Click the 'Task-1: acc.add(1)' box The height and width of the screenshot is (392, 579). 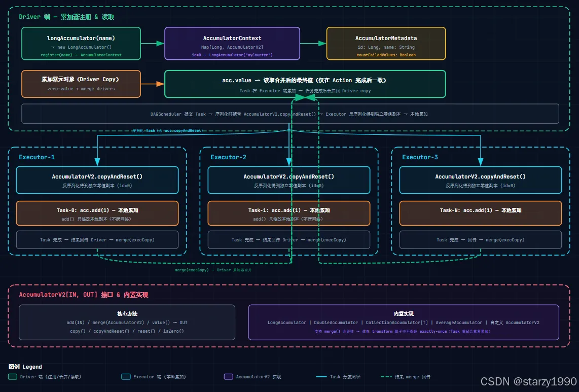click(289, 213)
